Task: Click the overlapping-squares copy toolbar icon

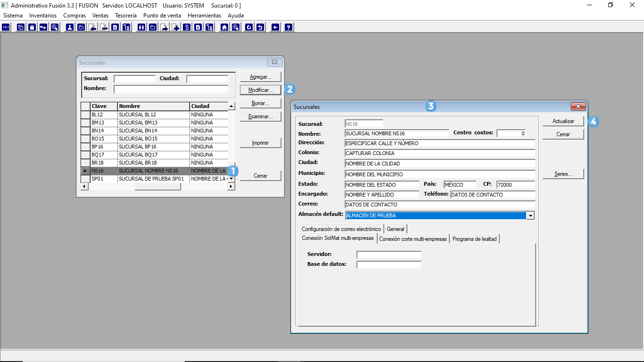Action: [21, 27]
